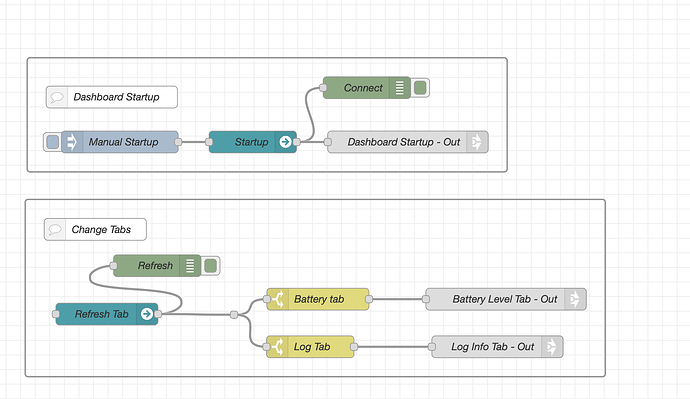Select the Startup node label
The width and height of the screenshot is (690, 399).
click(x=251, y=142)
